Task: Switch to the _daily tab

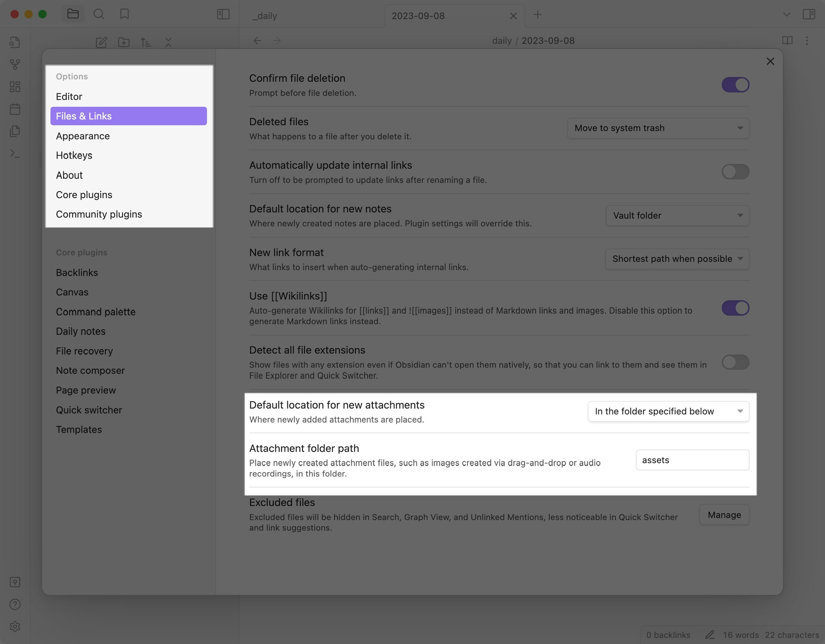Action: pos(265,16)
